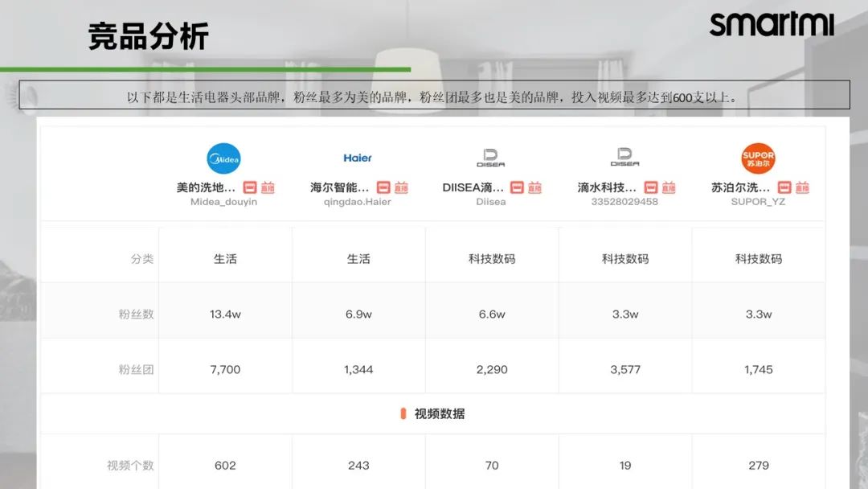Click the 1,344 fan group value
Image resolution: width=868 pixels, height=489 pixels.
[x=358, y=369]
